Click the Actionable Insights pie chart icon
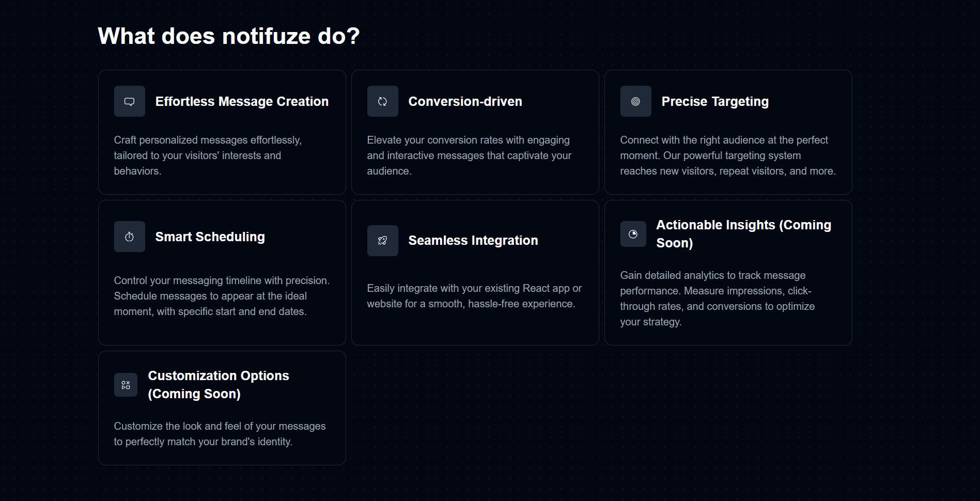Viewport: 980px width, 501px height. [633, 234]
